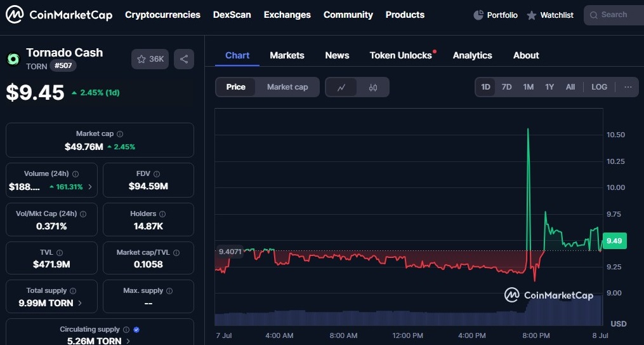This screenshot has height=345, width=644.
Task: Click the verified circulating supply badge
Action: tap(137, 329)
